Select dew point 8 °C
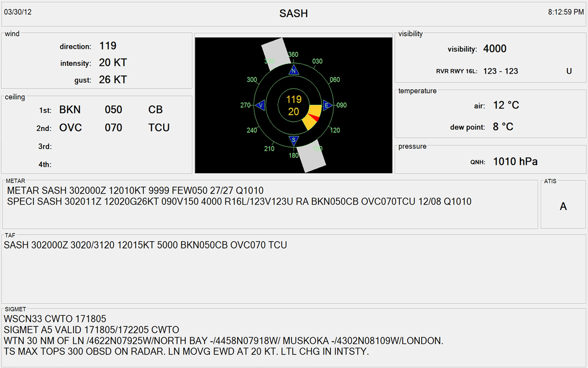Image resolution: width=588 pixels, height=368 pixels. (x=503, y=127)
